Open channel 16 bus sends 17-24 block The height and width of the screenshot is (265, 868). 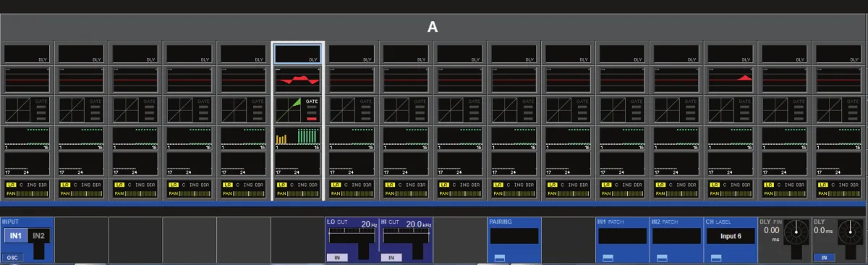[840, 164]
